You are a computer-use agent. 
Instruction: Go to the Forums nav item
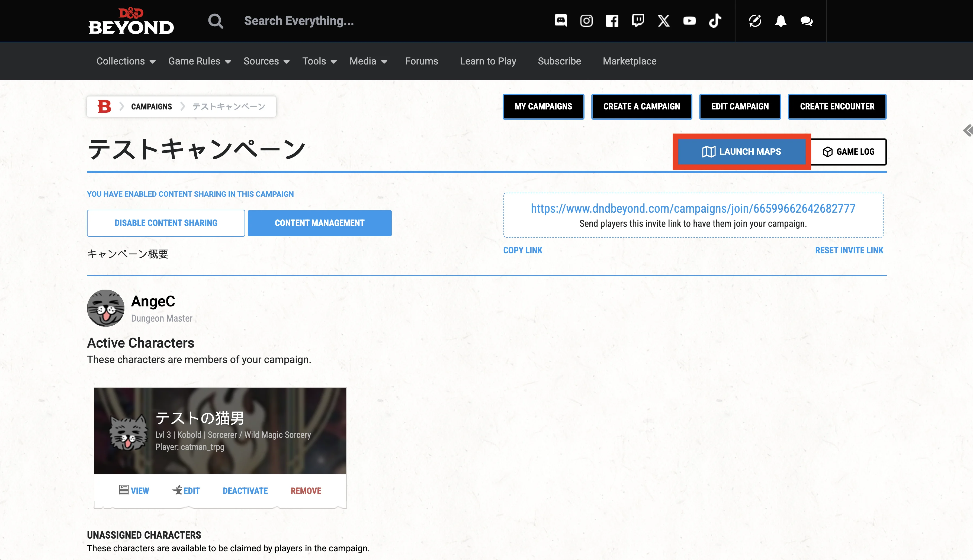422,61
